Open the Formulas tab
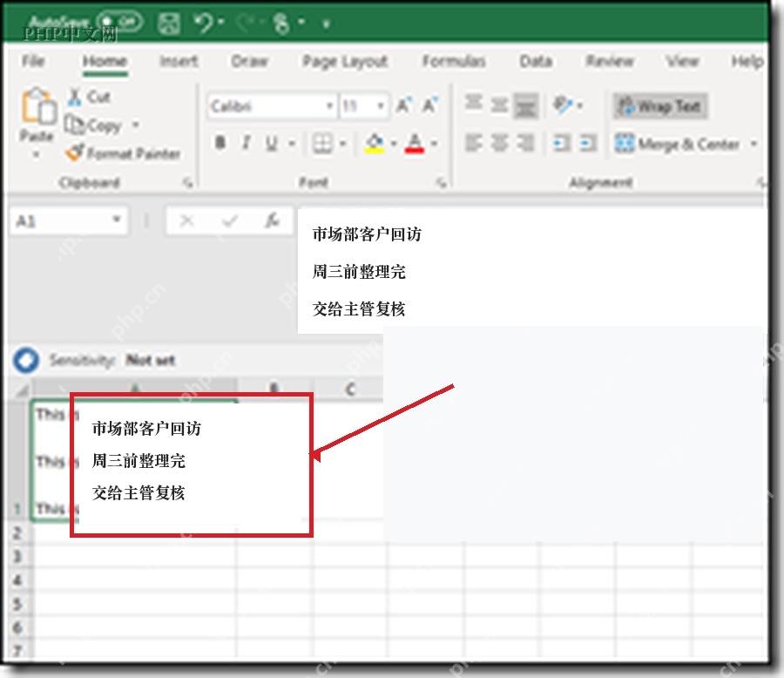 click(454, 61)
